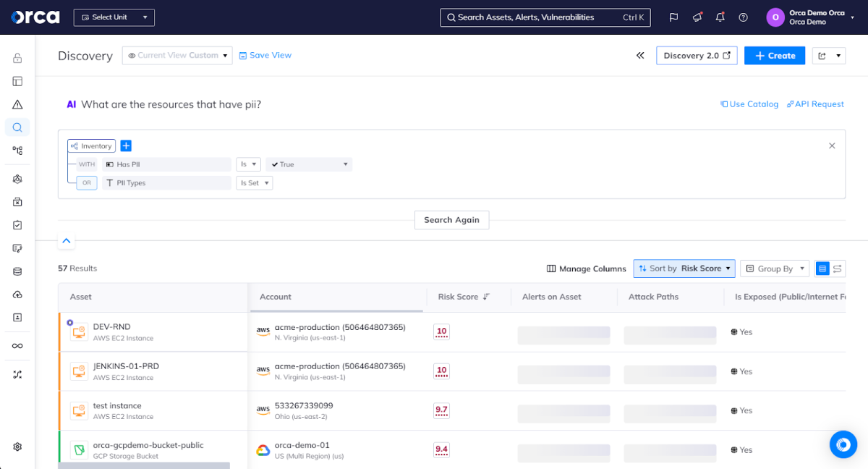The height and width of the screenshot is (469, 868).
Task: Click the flag icon in top bar
Action: [673, 17]
